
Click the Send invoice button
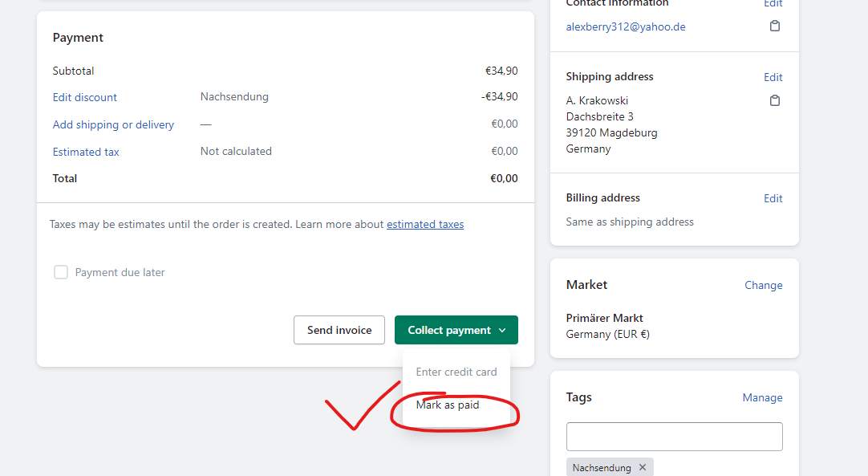[x=339, y=330]
